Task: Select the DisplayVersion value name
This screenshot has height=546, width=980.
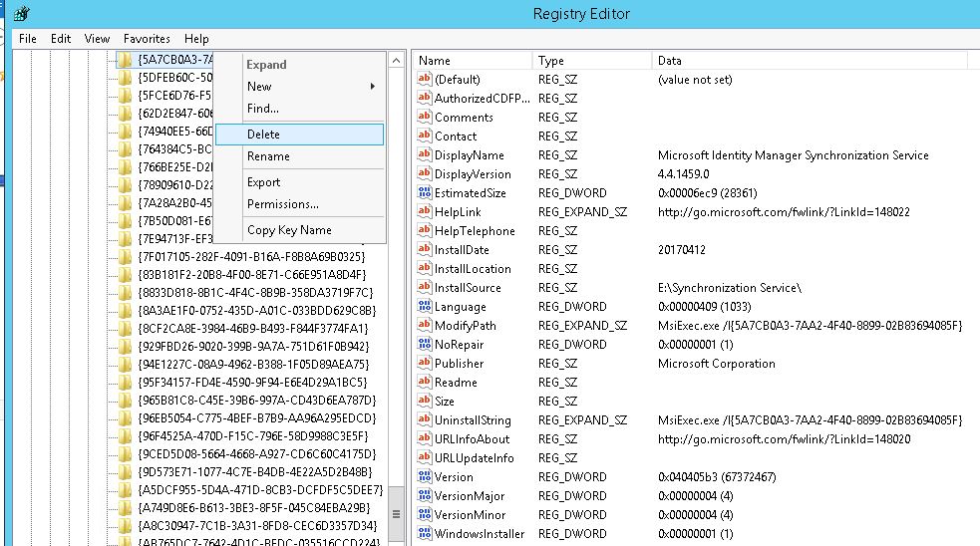Action: coord(473,174)
